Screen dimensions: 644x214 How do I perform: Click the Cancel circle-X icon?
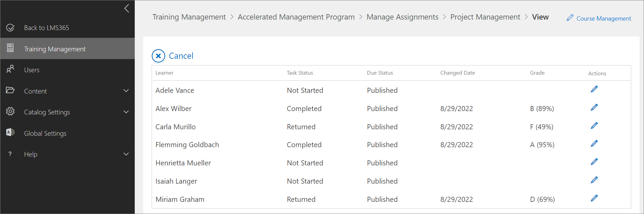tap(158, 56)
